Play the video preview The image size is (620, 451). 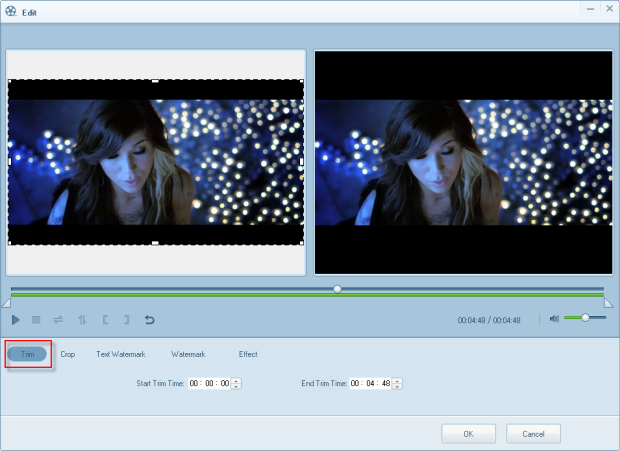(15, 320)
